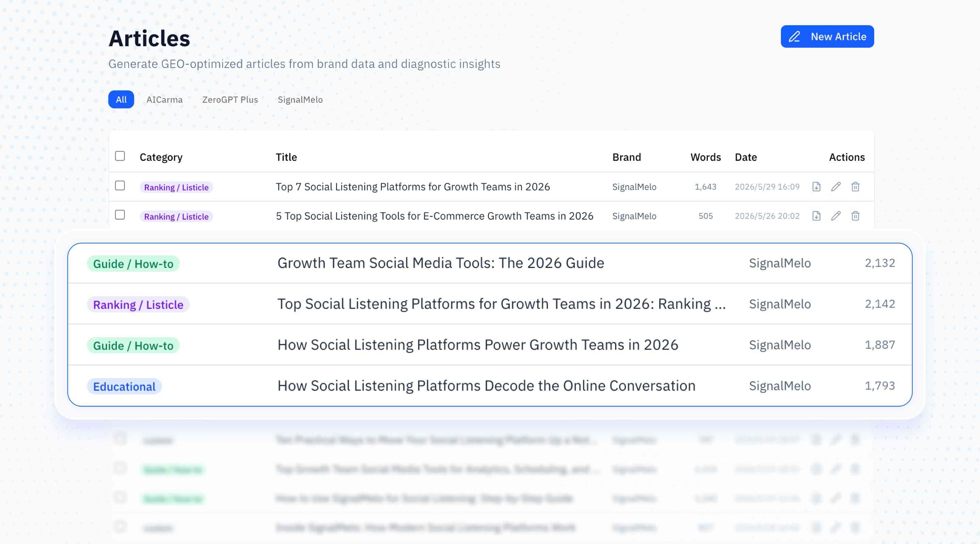Toggle the select-all checkbox in table header
This screenshot has width=980, height=544.
click(x=120, y=156)
